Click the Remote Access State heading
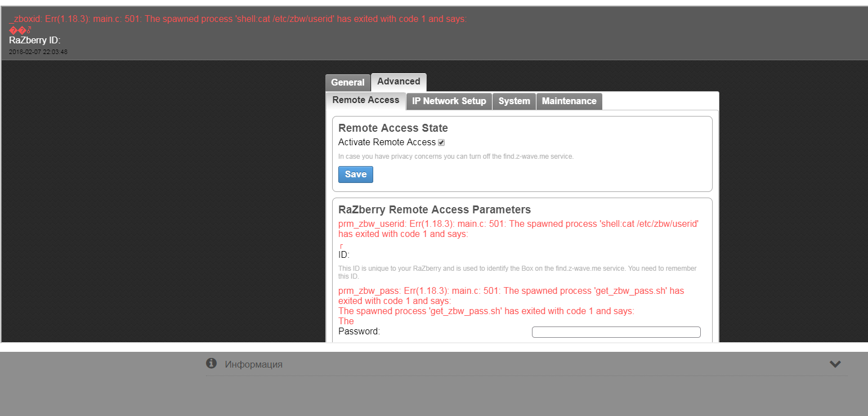The image size is (868, 416). [393, 128]
